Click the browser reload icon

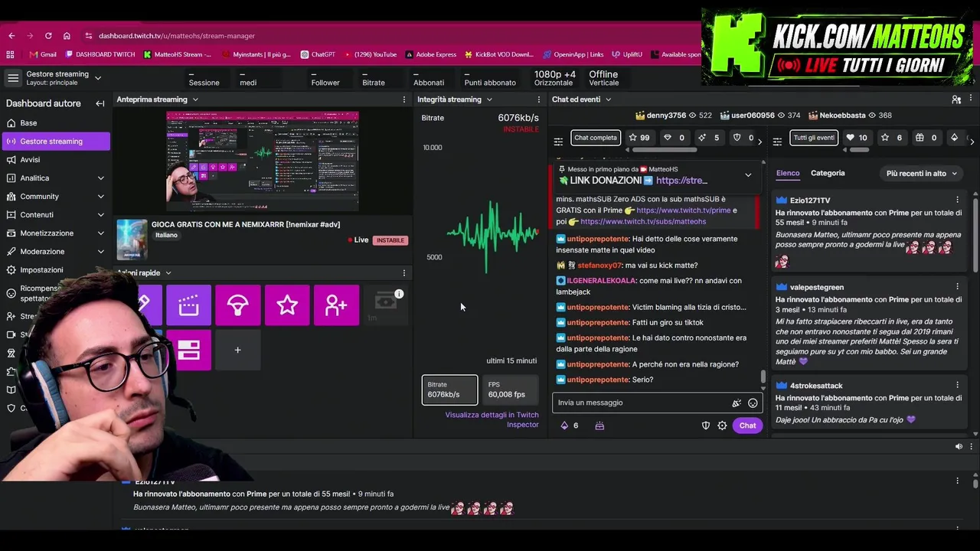tap(48, 36)
